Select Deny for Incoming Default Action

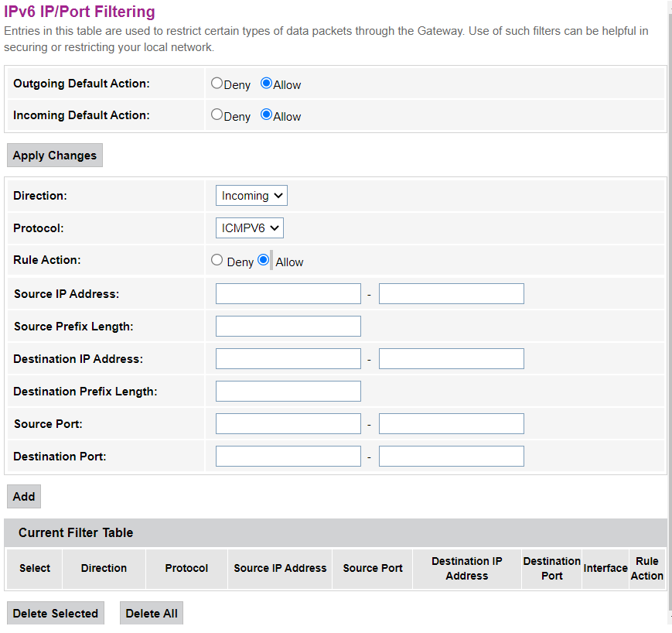pyautogui.click(x=217, y=115)
